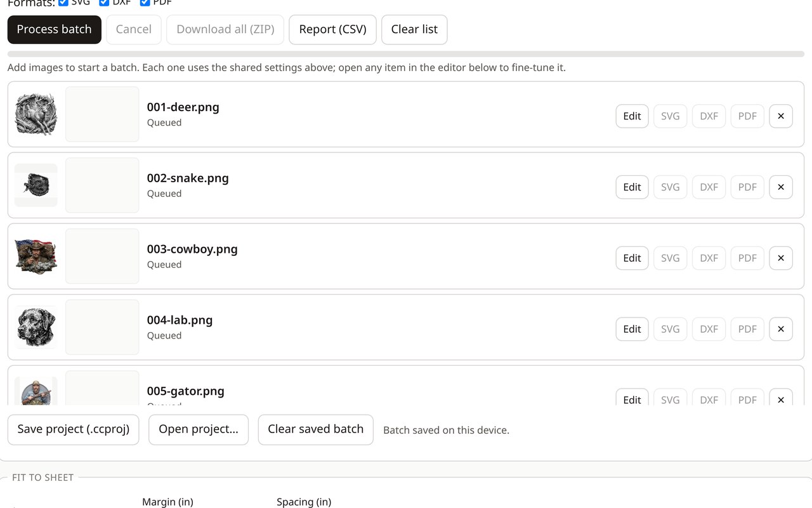Image resolution: width=812 pixels, height=508 pixels.
Task: Start the Process batch button
Action: pos(55,30)
